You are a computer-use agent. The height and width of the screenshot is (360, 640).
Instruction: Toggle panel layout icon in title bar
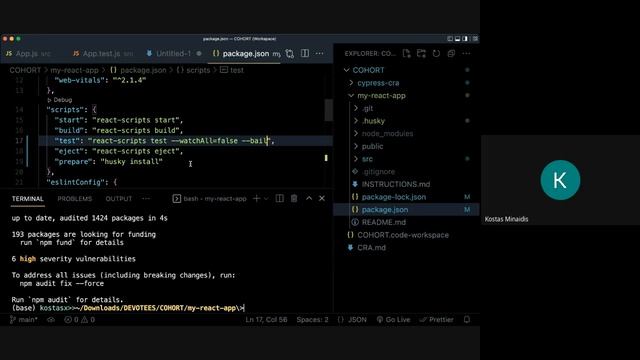pyautogui.click(x=458, y=39)
